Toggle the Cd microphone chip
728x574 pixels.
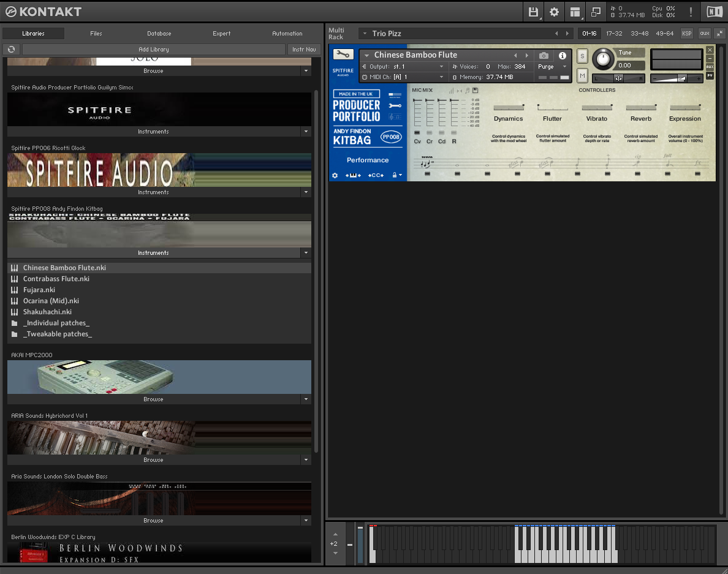coord(442,133)
